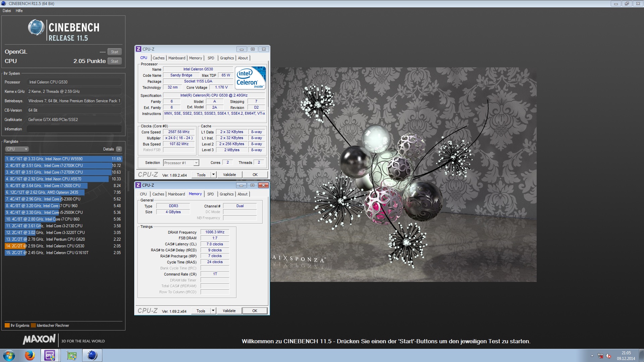Click OK in lower CPU-Z Memory window

click(x=255, y=311)
